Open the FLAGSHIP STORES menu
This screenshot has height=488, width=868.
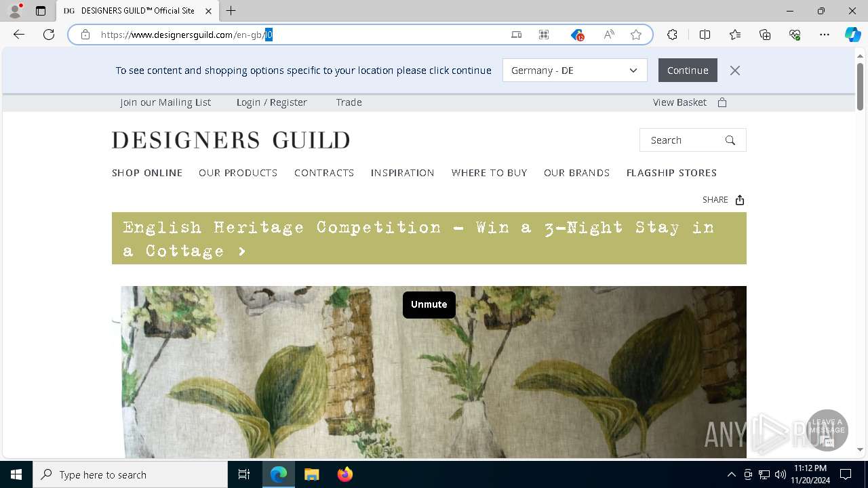671,173
